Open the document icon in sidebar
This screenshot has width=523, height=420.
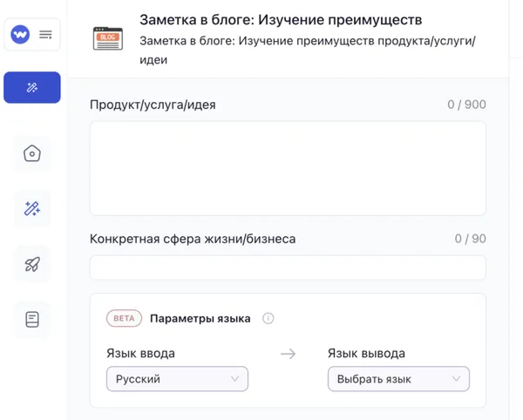point(32,320)
